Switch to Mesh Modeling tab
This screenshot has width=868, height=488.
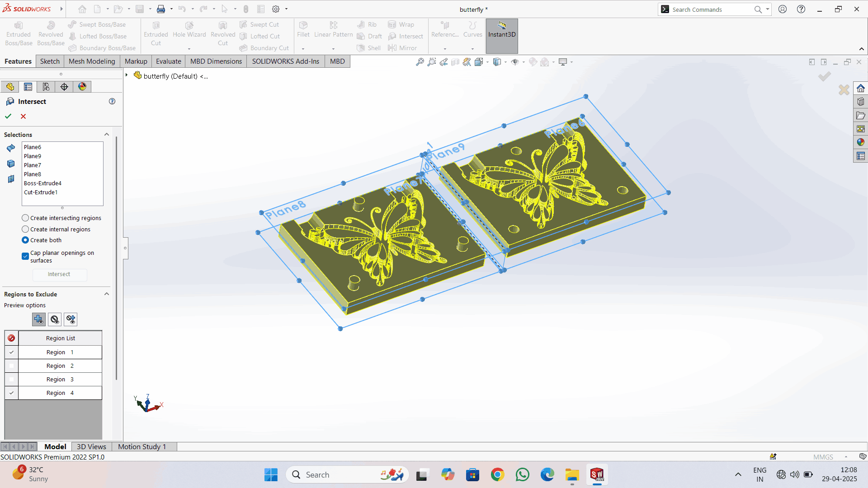tap(92, 61)
